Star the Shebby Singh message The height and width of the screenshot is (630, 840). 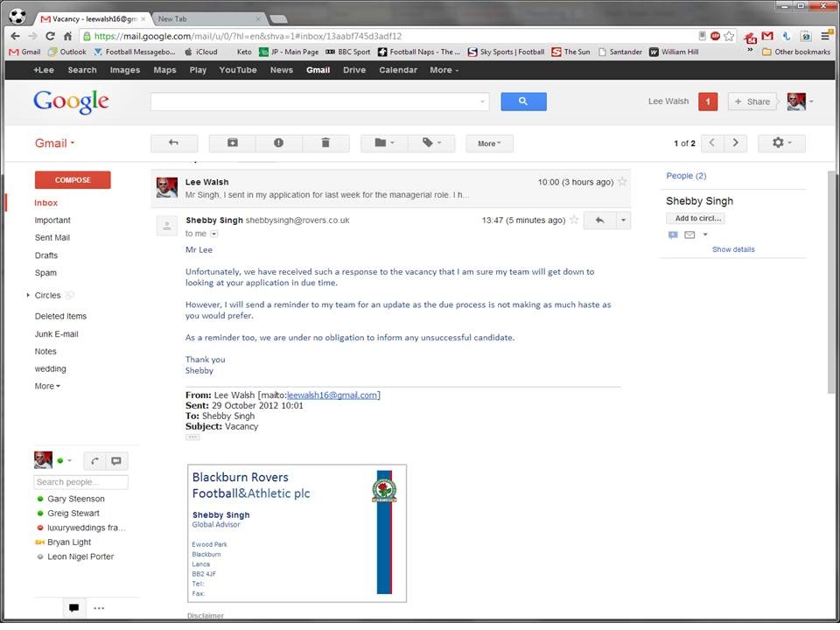tap(574, 220)
